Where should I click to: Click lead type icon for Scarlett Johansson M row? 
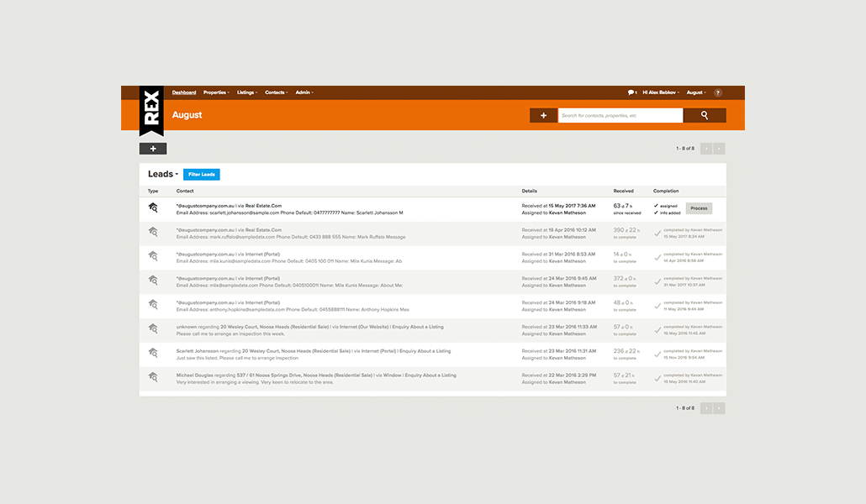coord(153,207)
